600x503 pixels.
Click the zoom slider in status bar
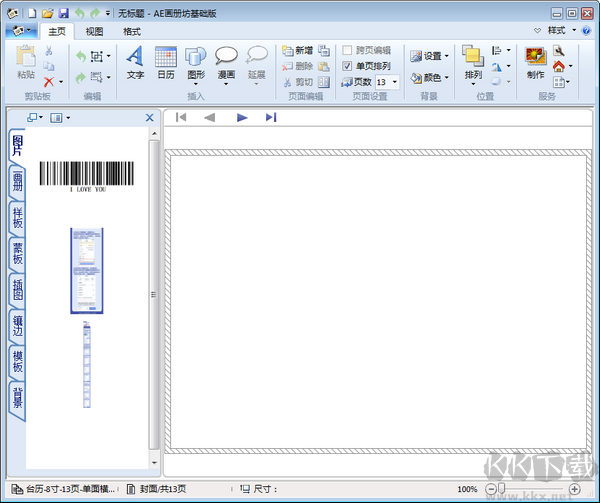(503, 489)
